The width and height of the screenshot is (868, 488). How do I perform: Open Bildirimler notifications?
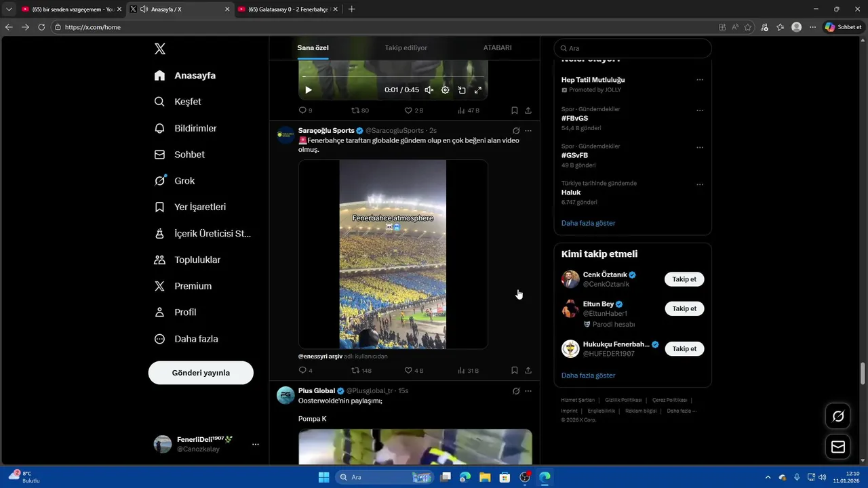[x=185, y=128]
